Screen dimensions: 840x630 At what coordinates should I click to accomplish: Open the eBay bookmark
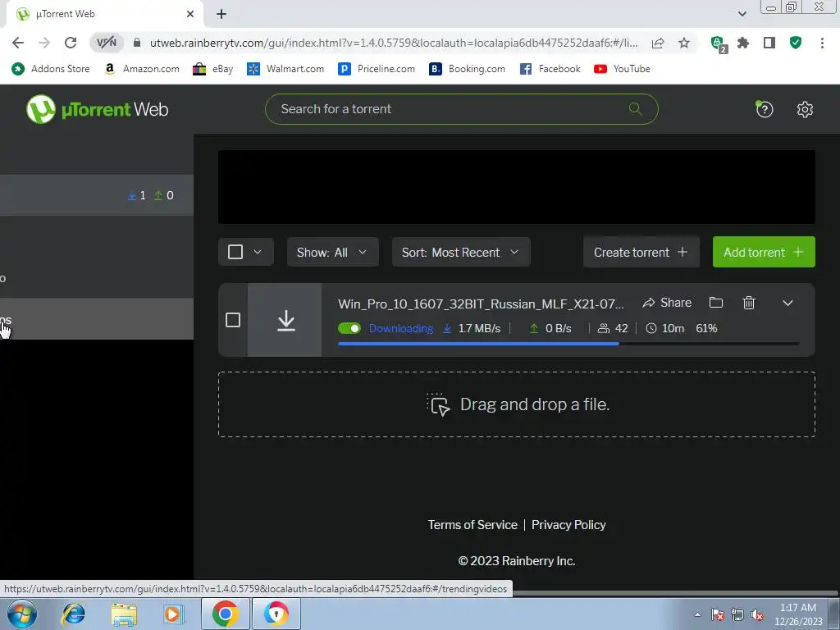[x=213, y=69]
